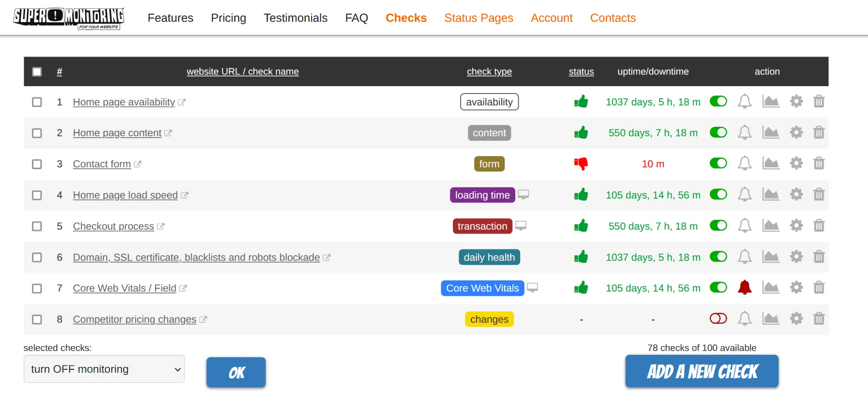Open settings gear for Competitor pricing changes
The height and width of the screenshot is (408, 868).
(796, 319)
